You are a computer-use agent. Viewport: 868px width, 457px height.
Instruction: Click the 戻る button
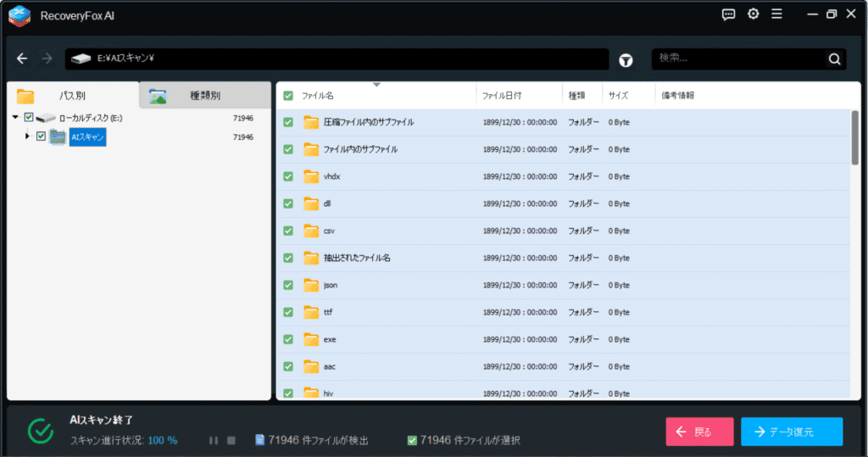coord(699,432)
